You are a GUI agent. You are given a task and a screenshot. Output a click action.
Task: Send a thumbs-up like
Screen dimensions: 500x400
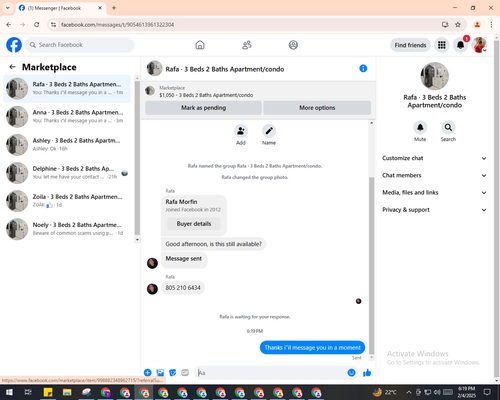[x=367, y=373]
